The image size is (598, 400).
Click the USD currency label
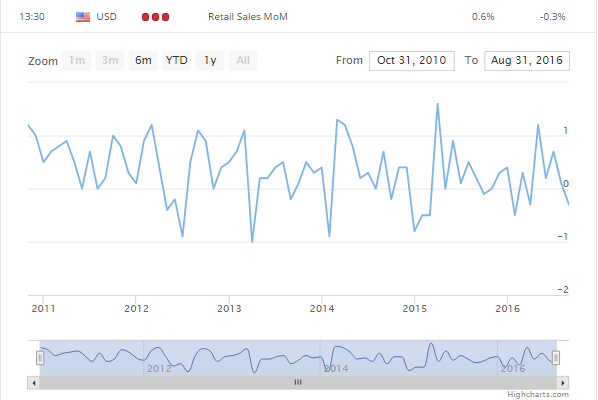[106, 17]
